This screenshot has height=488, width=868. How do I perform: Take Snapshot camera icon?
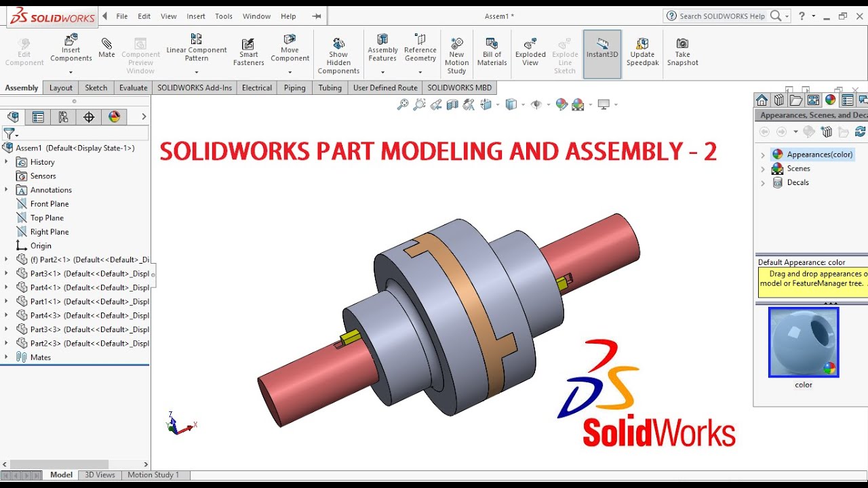tap(682, 52)
